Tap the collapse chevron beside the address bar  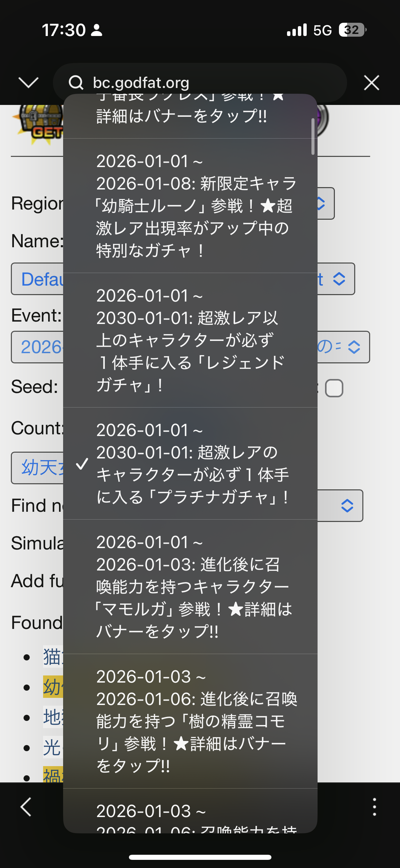(28, 83)
